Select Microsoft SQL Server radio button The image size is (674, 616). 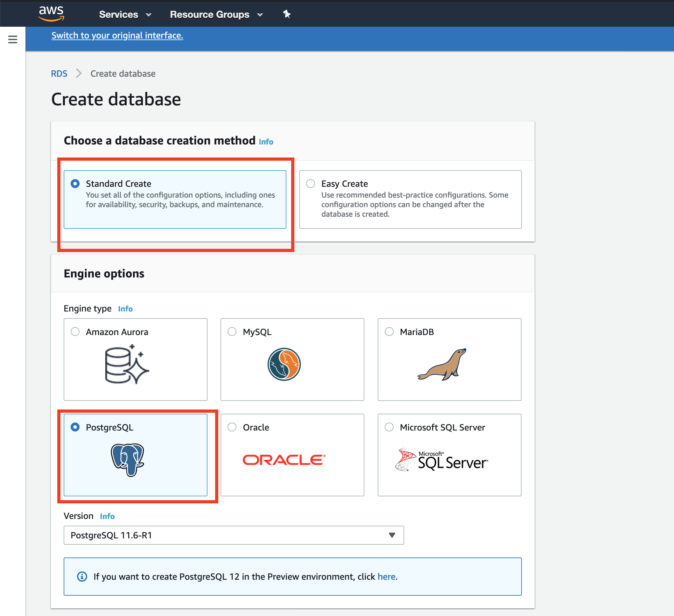tap(389, 427)
